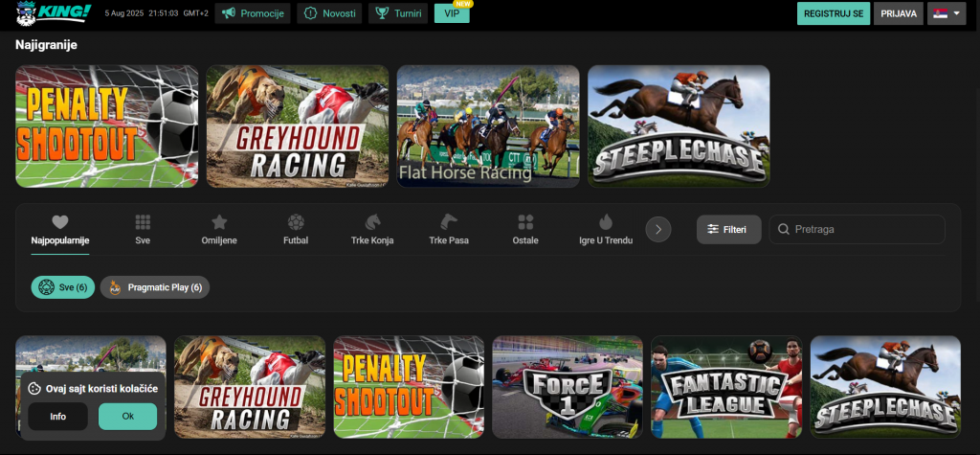
Task: Click Info on the cookie notice
Action: [x=58, y=416]
